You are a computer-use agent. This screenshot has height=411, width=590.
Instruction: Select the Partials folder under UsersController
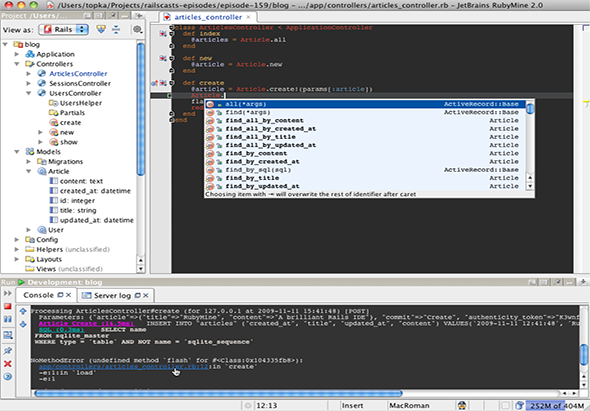[72, 113]
